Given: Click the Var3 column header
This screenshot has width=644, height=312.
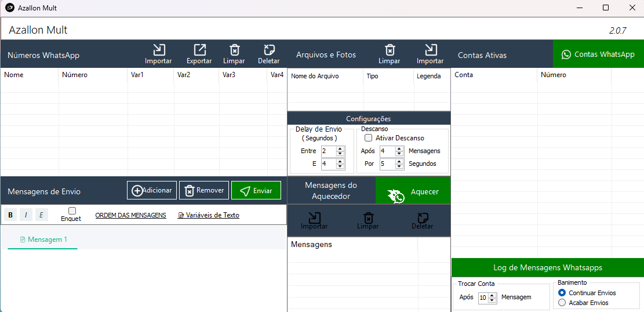Looking at the screenshot, I should coord(243,75).
